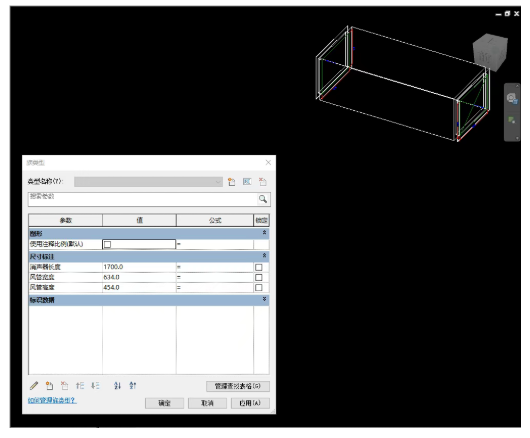The width and height of the screenshot is (530, 438).
Task: Collapse the 尺寸标注 parameter group
Action: point(264,256)
